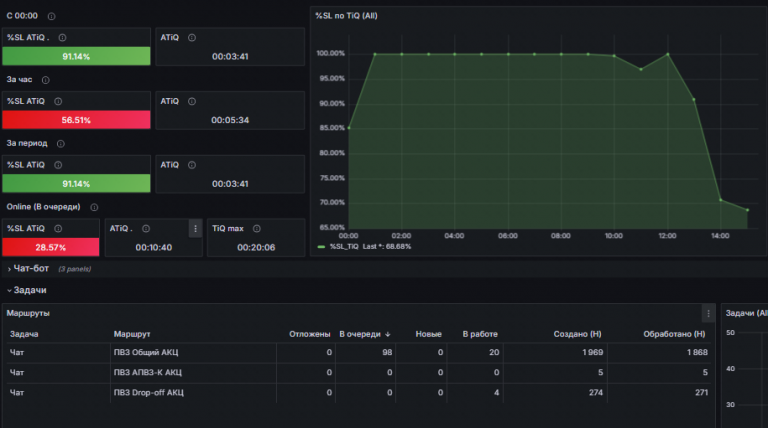Image resolution: width=768 pixels, height=428 pixels.
Task: Click info icon of ATiQ panel under С 00:00
Action: [192, 38]
